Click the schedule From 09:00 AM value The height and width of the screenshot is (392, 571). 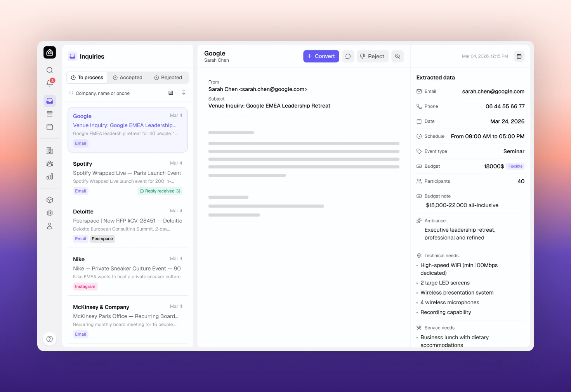point(488,136)
